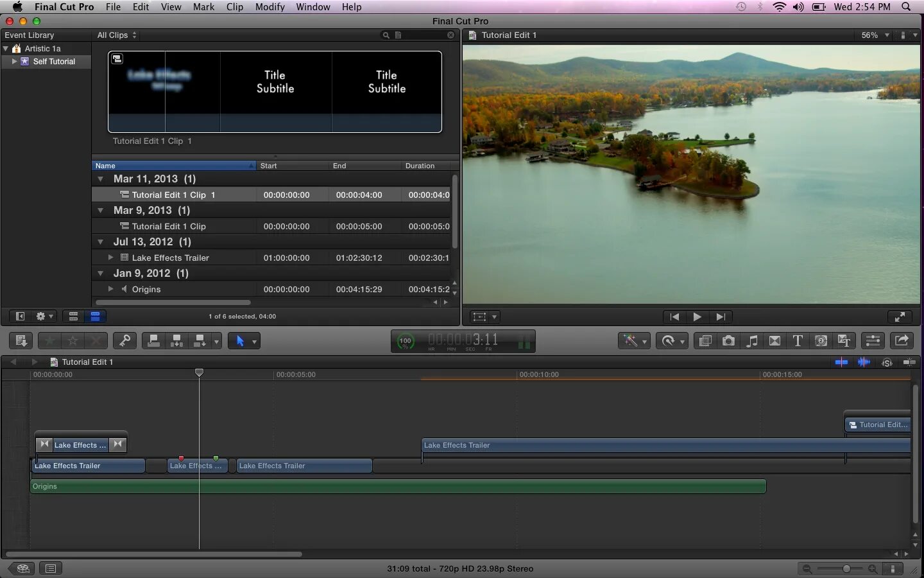Open the Clip menu
Image resolution: width=924 pixels, height=578 pixels.
235,7
